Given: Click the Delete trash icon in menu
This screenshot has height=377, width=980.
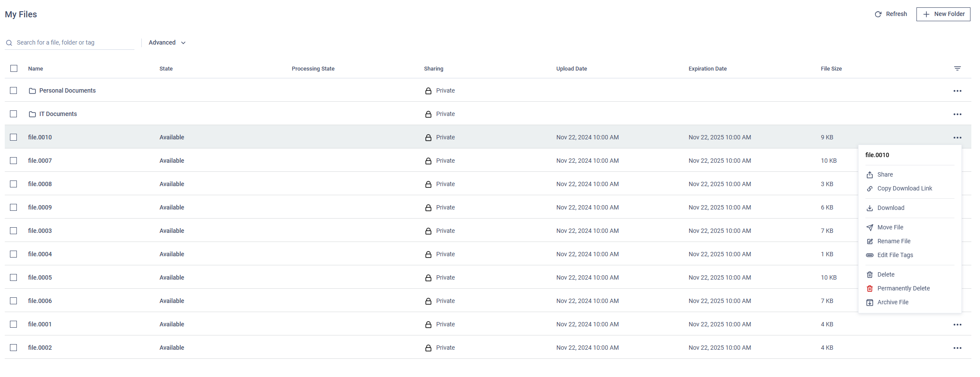Looking at the screenshot, I should point(870,275).
